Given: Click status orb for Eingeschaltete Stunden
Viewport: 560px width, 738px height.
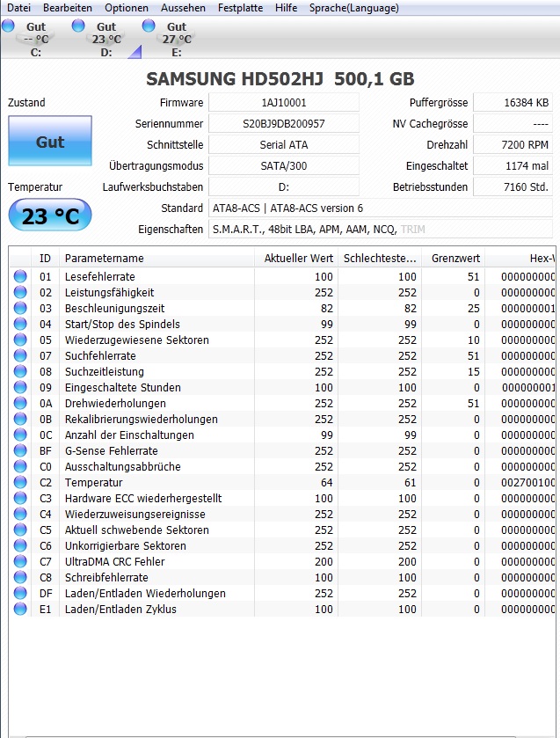Looking at the screenshot, I should pos(20,387).
